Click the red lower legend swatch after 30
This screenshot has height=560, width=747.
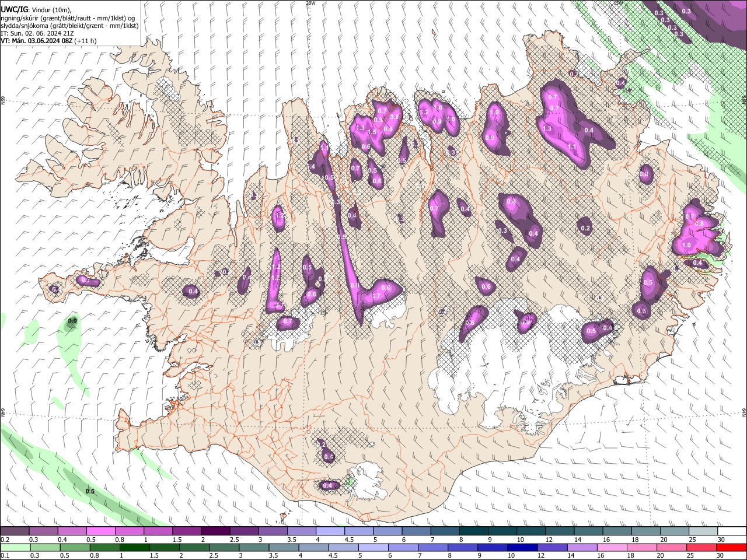[732, 547]
